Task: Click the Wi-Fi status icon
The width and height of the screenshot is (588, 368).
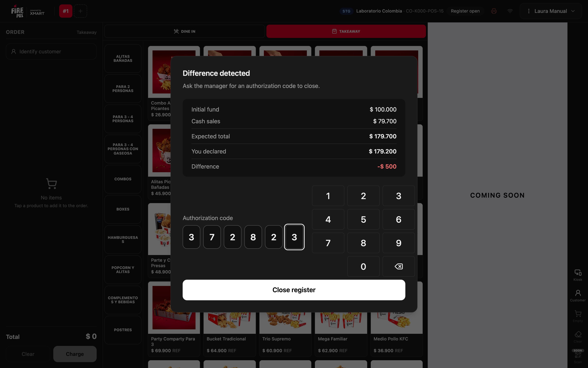Action: tap(510, 11)
